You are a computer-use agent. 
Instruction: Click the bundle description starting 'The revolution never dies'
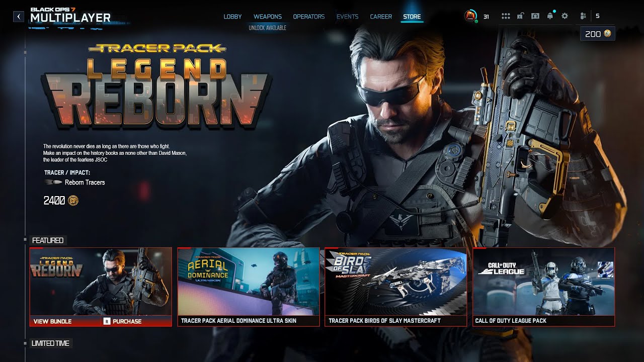(x=115, y=153)
